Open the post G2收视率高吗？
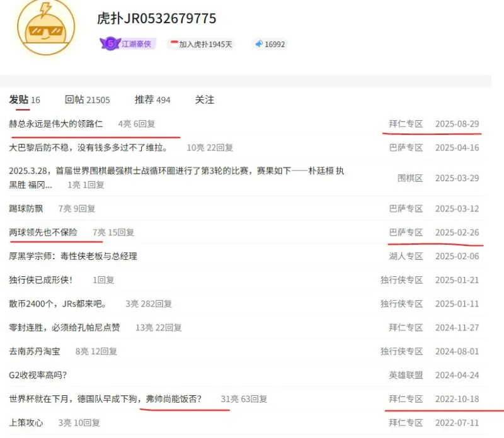Viewport: 504px width, 438px height. click(38, 376)
